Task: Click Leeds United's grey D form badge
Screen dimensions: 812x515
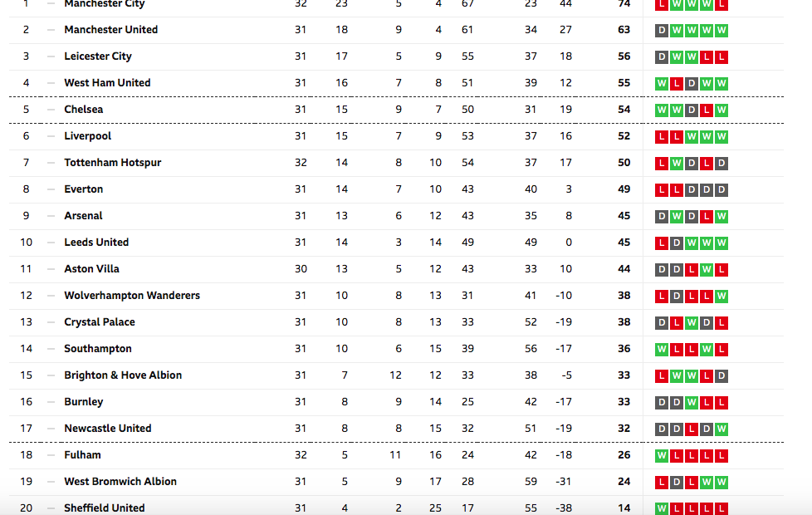Action: (677, 243)
